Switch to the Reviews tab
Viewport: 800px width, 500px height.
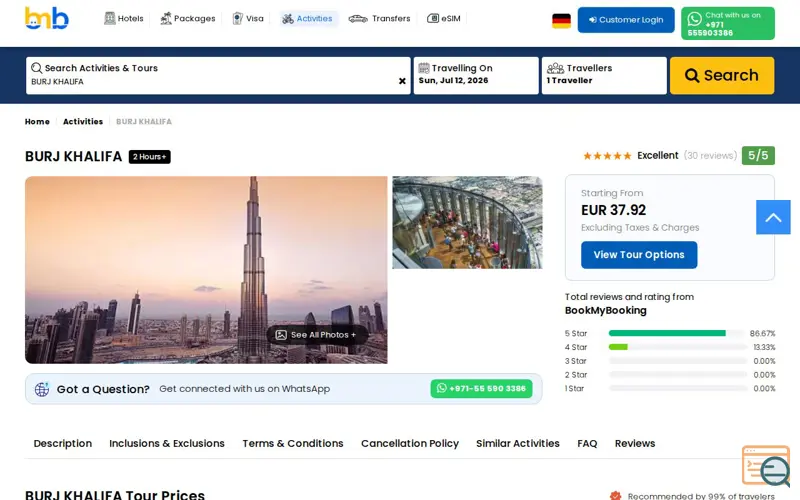pos(635,443)
